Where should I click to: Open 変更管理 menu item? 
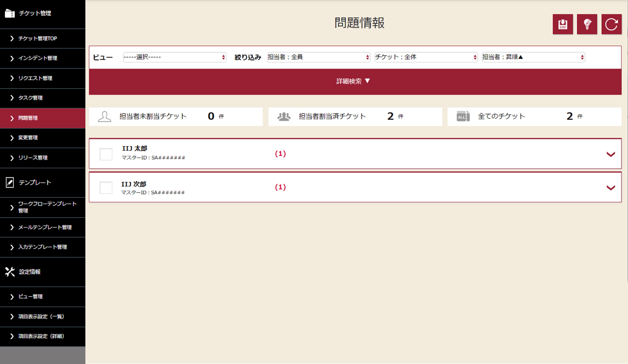click(x=43, y=138)
